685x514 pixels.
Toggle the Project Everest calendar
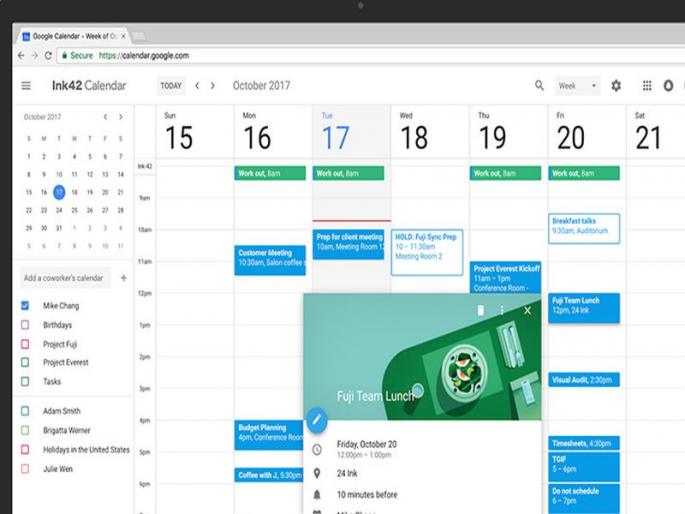click(x=25, y=362)
